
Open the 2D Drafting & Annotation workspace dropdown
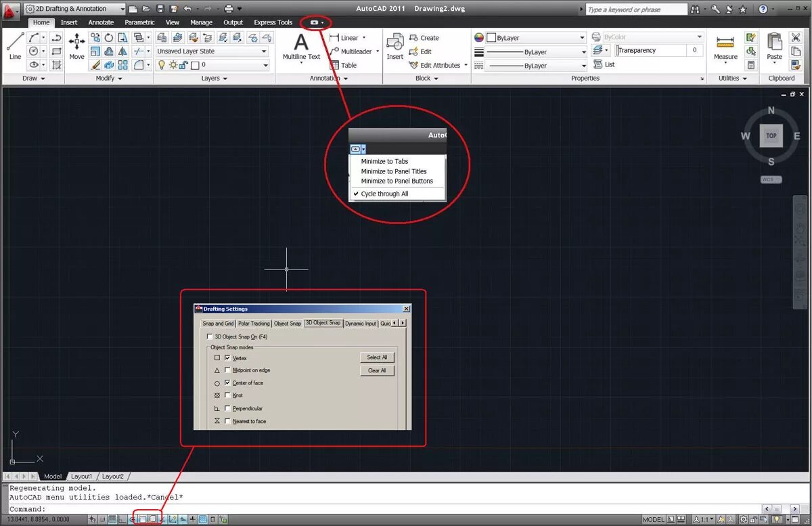[x=74, y=9]
